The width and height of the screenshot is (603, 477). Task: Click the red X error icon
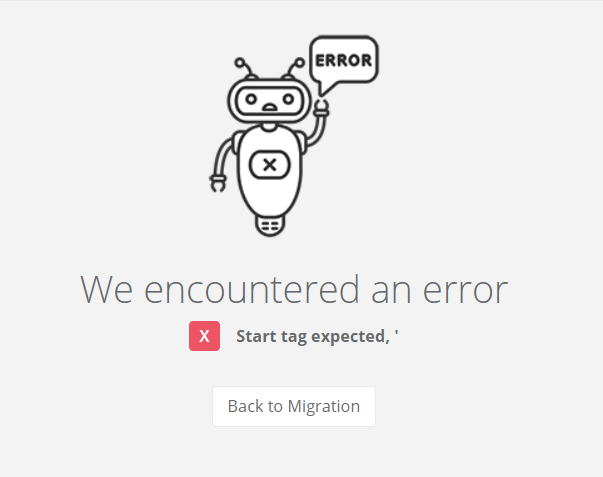[x=204, y=336]
